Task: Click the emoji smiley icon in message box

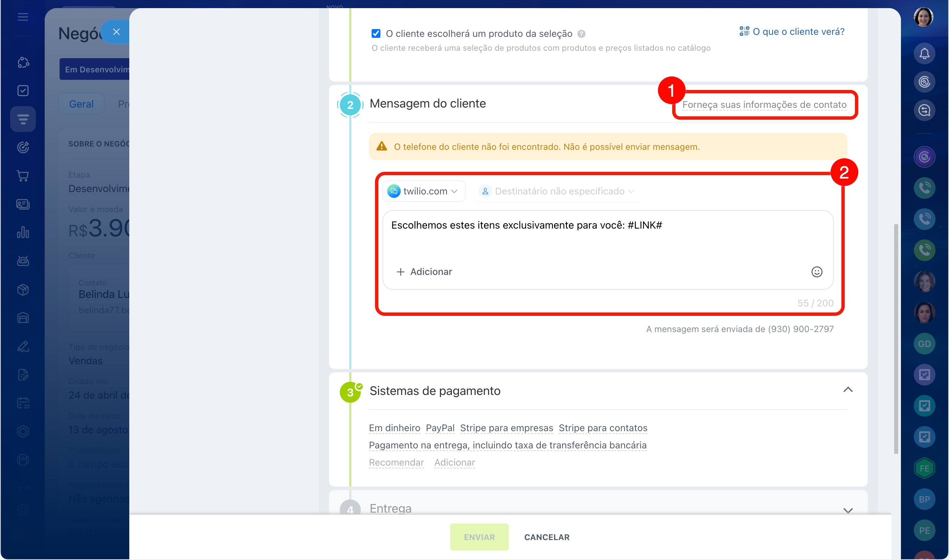Action: (816, 272)
